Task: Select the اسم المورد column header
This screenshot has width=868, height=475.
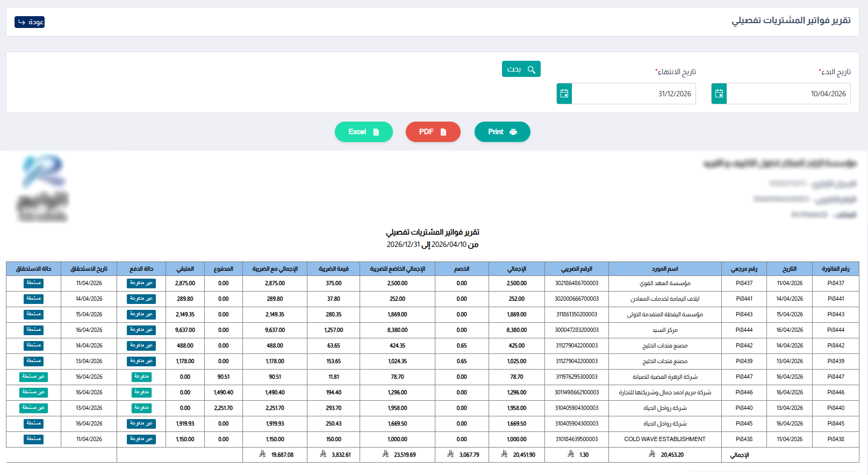Action: click(x=665, y=268)
